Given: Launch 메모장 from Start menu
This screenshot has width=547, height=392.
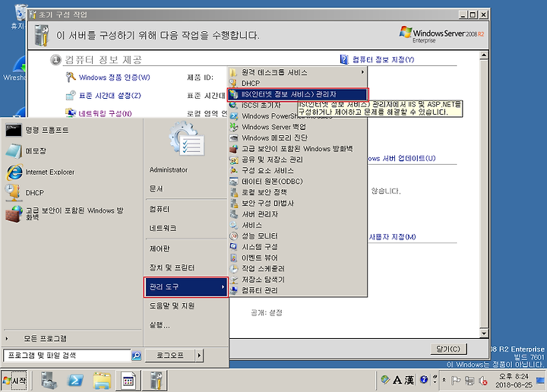Looking at the screenshot, I should [x=72, y=151].
